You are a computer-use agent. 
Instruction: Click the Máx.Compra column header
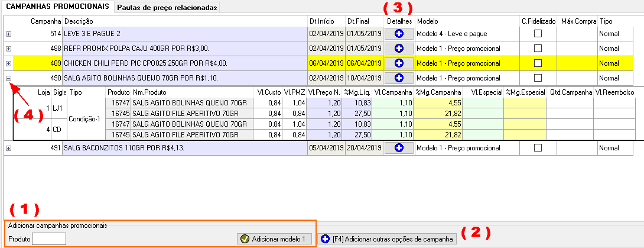click(578, 21)
